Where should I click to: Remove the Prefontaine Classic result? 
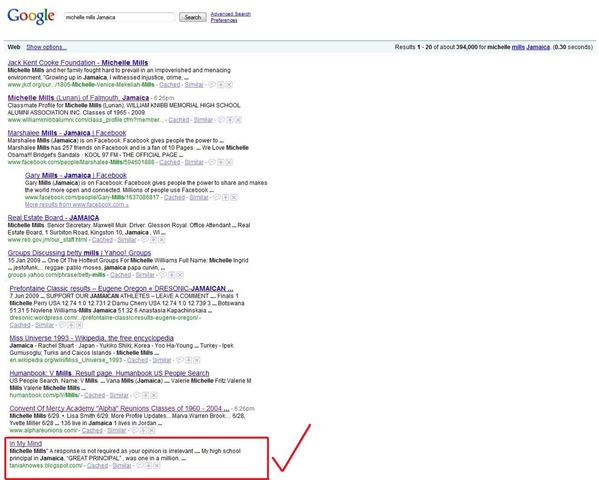point(79,325)
